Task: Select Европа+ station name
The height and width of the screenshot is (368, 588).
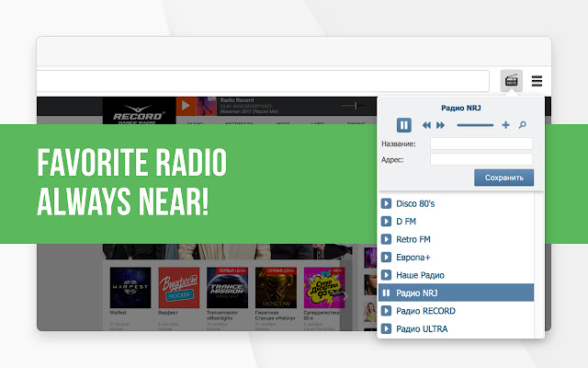Action: coord(413,258)
